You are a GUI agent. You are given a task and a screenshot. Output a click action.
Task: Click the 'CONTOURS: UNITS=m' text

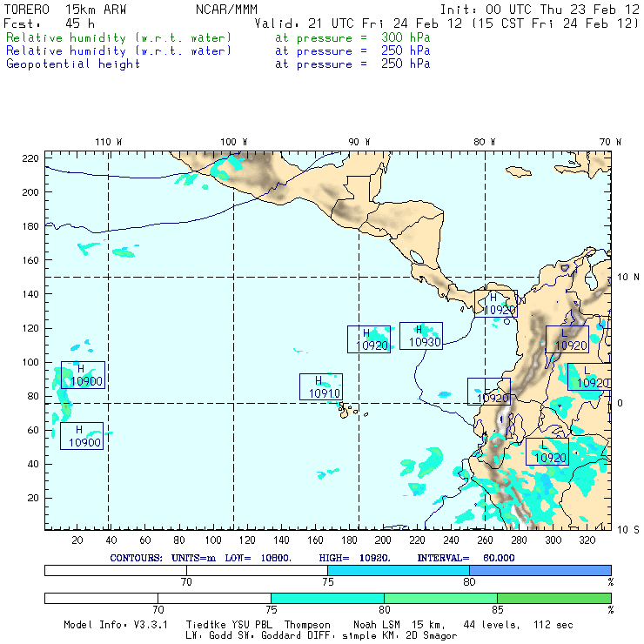coord(163,558)
